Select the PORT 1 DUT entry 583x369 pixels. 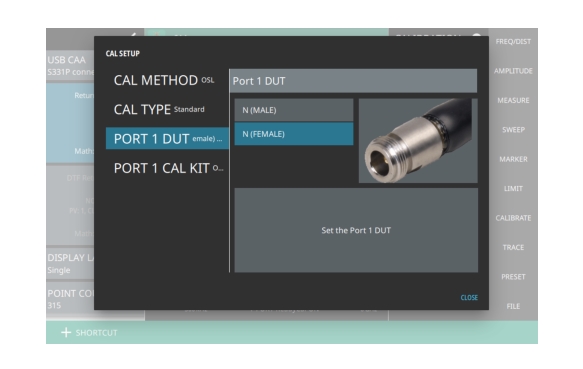click(167, 138)
